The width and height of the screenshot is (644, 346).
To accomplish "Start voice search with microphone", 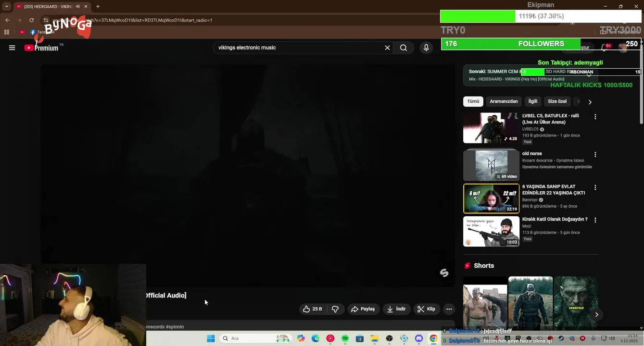I will click(x=426, y=48).
